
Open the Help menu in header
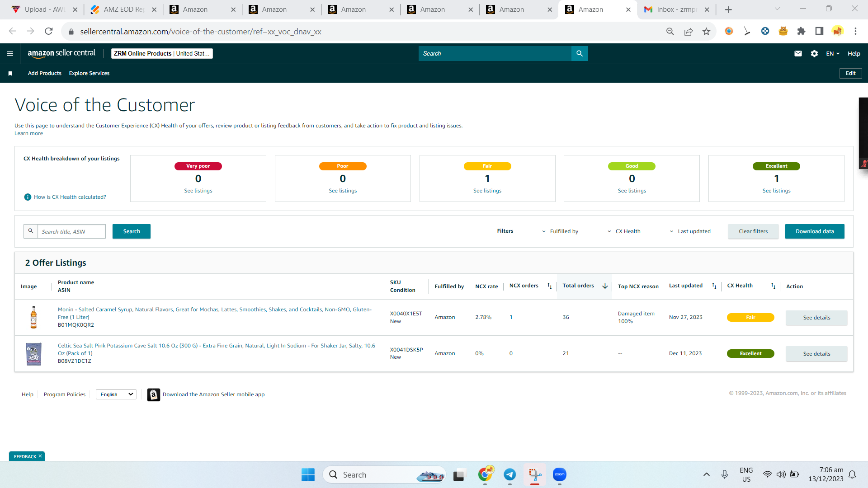tap(854, 54)
